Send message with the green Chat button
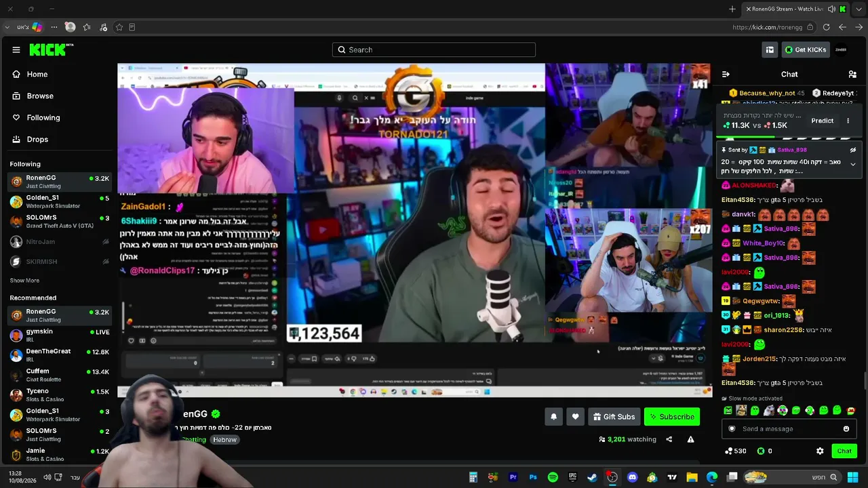This screenshot has height=488, width=868. pyautogui.click(x=844, y=451)
